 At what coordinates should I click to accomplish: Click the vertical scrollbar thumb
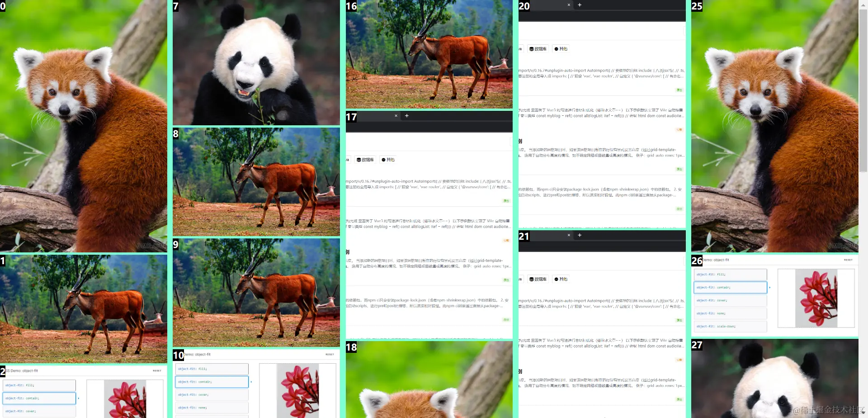pos(863,90)
